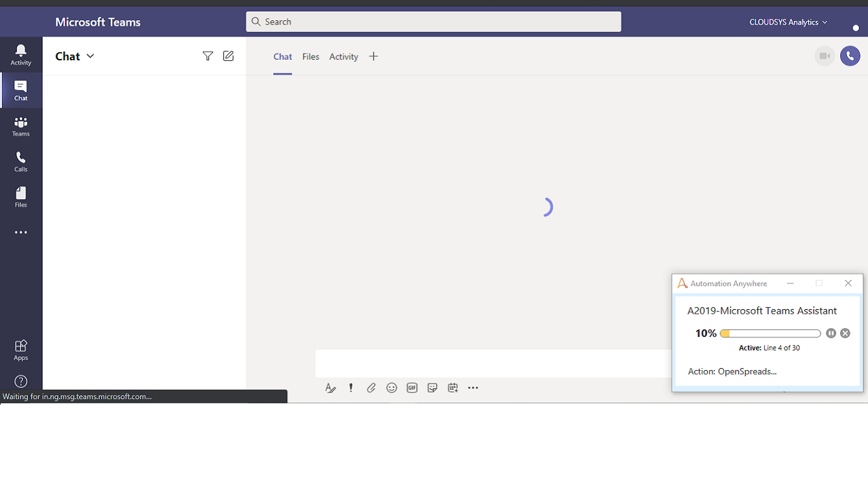
Task: Close the Automation Anywhere window
Action: (848, 283)
